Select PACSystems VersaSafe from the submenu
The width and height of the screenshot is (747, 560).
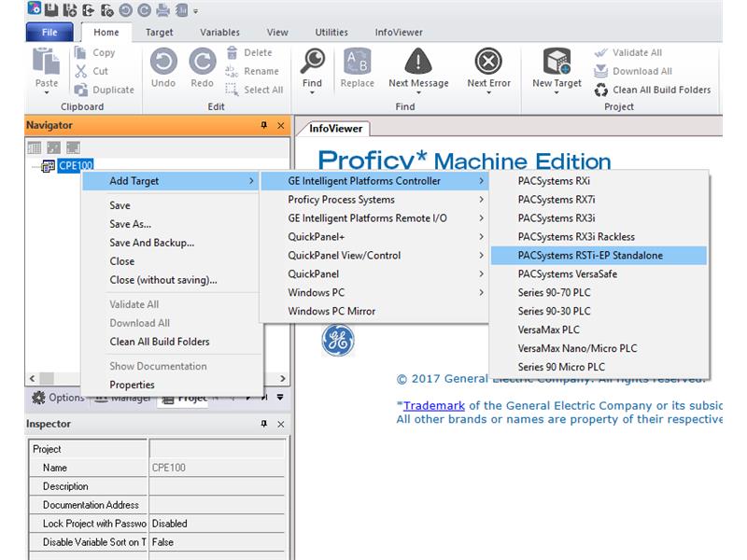point(599,273)
